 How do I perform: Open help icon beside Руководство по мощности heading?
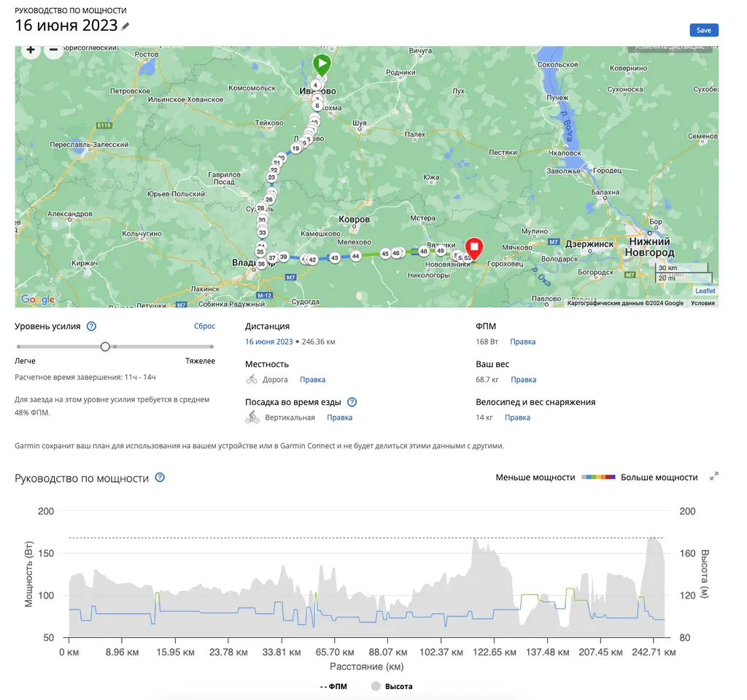click(160, 478)
